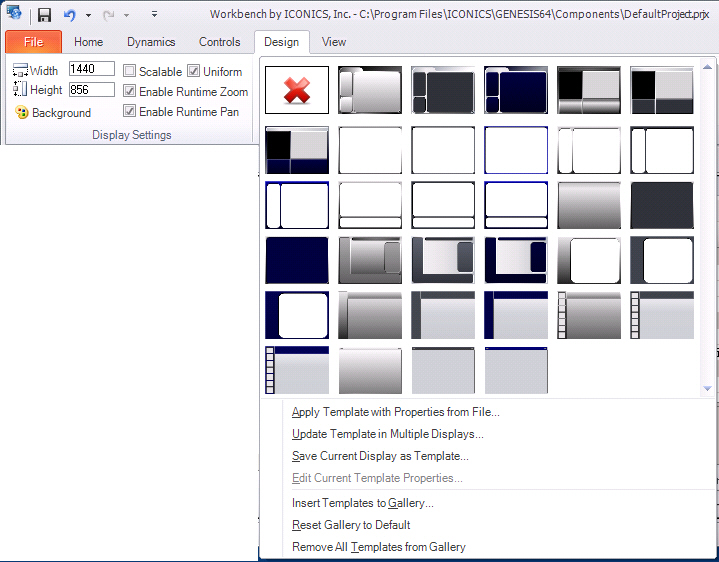Open the File menu tab
Screen dimensions: 719x562
(x=33, y=42)
